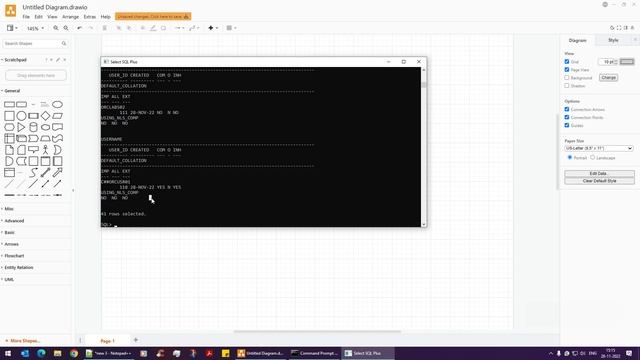640x360 pixels.
Task: Click the search magnifier in Search Shapes
Action: [x=64, y=43]
